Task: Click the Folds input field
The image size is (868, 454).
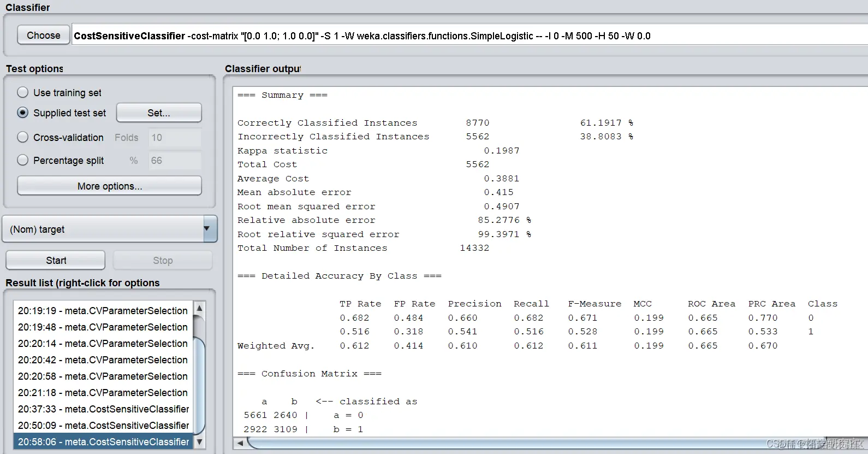Action: pyautogui.click(x=175, y=138)
